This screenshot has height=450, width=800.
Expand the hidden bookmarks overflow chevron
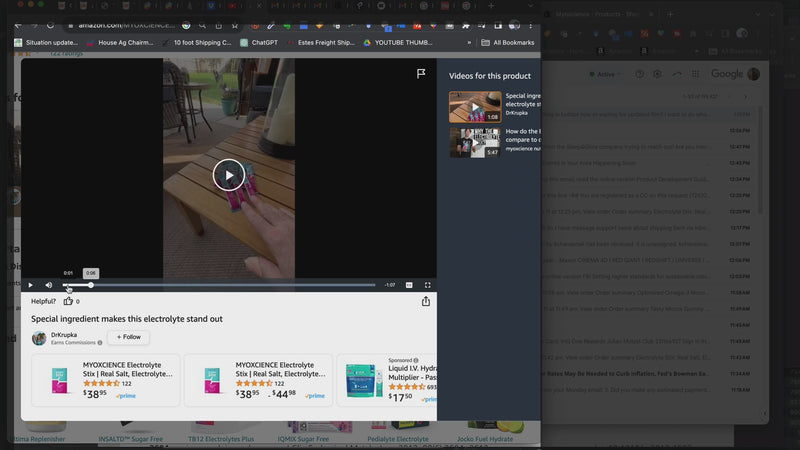(467, 43)
